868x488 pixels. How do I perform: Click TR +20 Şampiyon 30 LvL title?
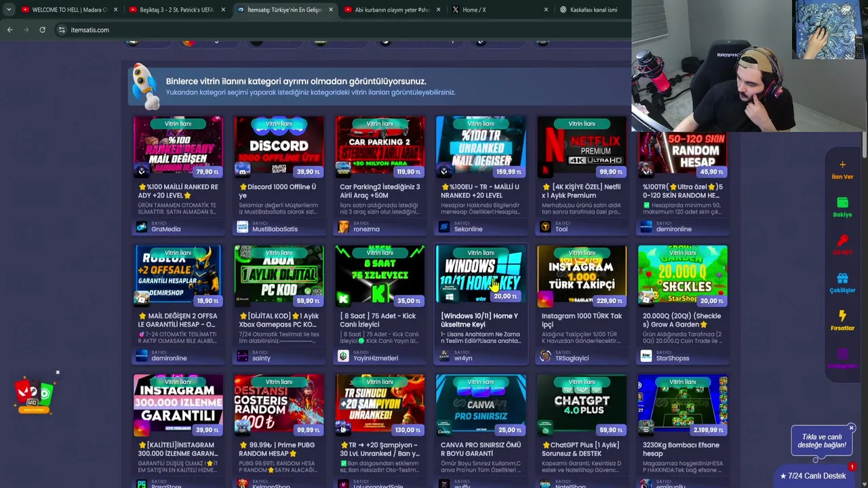(380, 449)
